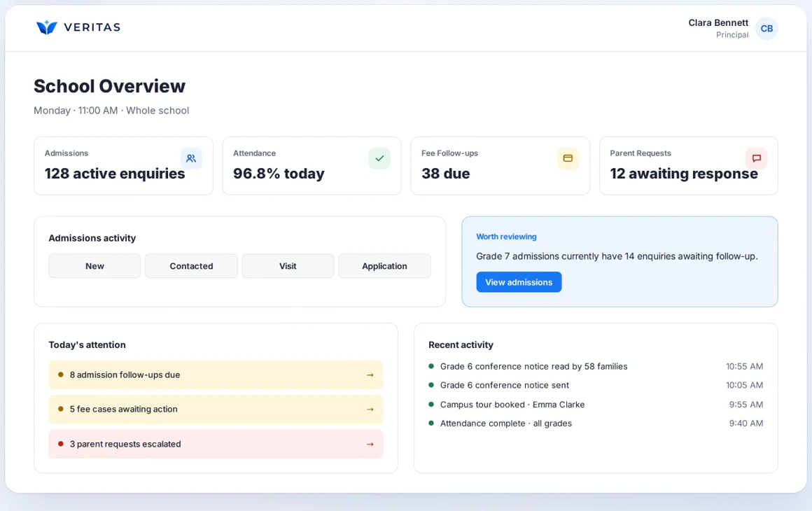812x511 pixels.
Task: Click arrow on admission follow-ups due row
Action: click(370, 374)
